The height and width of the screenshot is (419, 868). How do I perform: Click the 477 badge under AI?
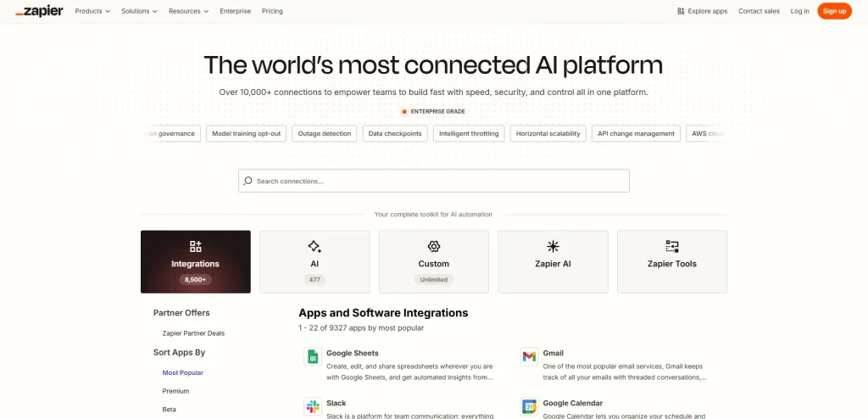pos(314,280)
